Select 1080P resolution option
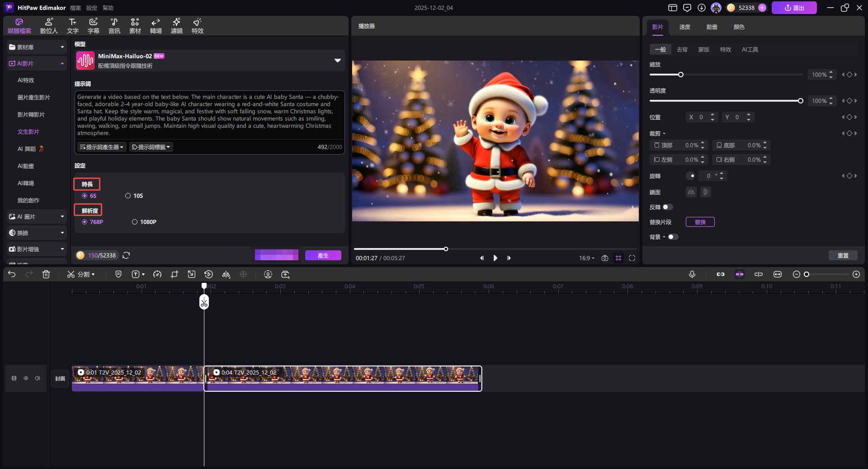The width and height of the screenshot is (868, 469). (135, 222)
